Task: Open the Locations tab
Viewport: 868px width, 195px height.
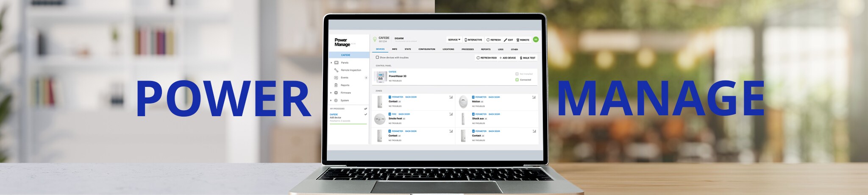Action: click(x=448, y=49)
